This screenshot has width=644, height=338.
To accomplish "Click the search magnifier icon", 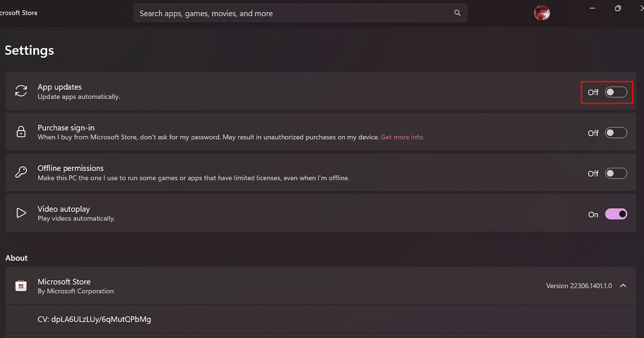I will (x=457, y=13).
